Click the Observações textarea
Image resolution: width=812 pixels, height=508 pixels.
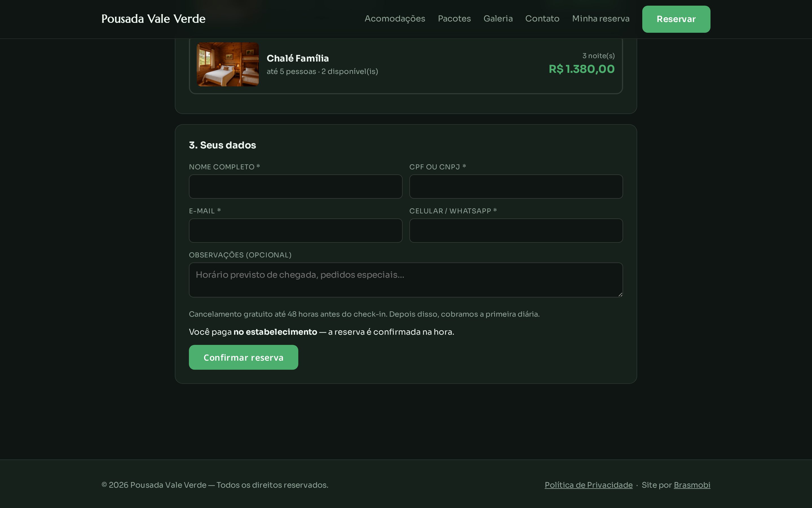406,280
